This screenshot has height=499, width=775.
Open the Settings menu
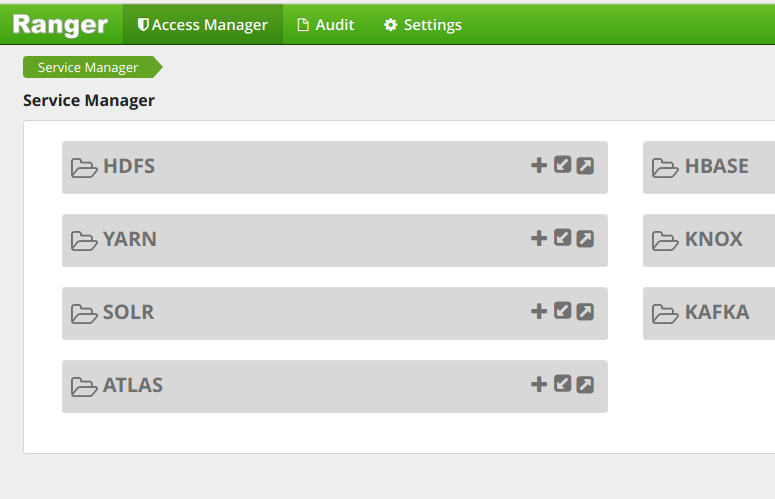423,25
